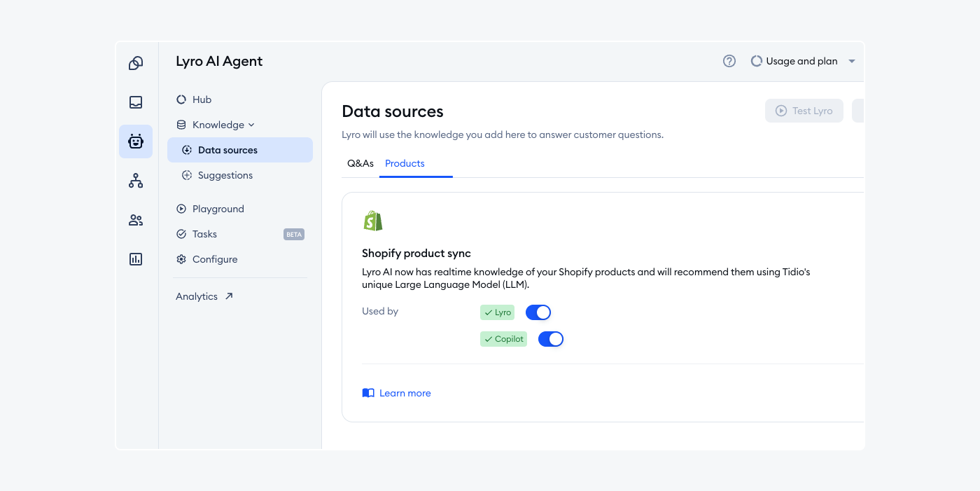
Task: Click the Playground play-circle icon
Action: click(181, 209)
